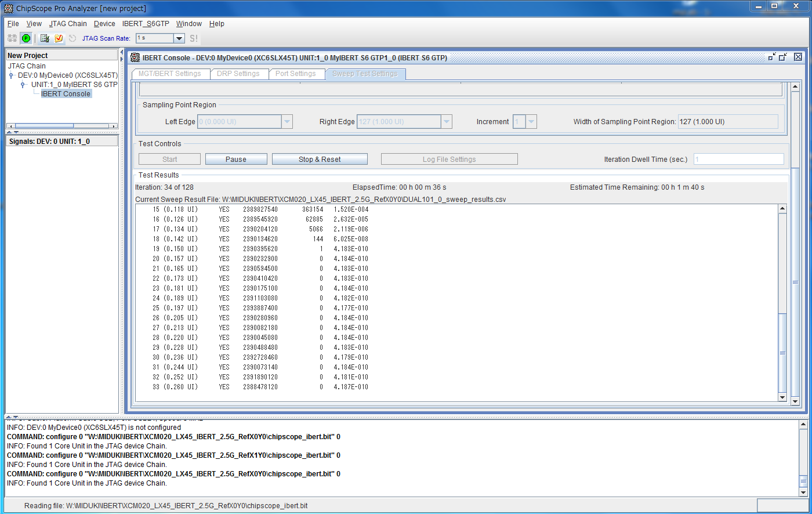Click result row 15 (0.118 UI)

(260, 209)
